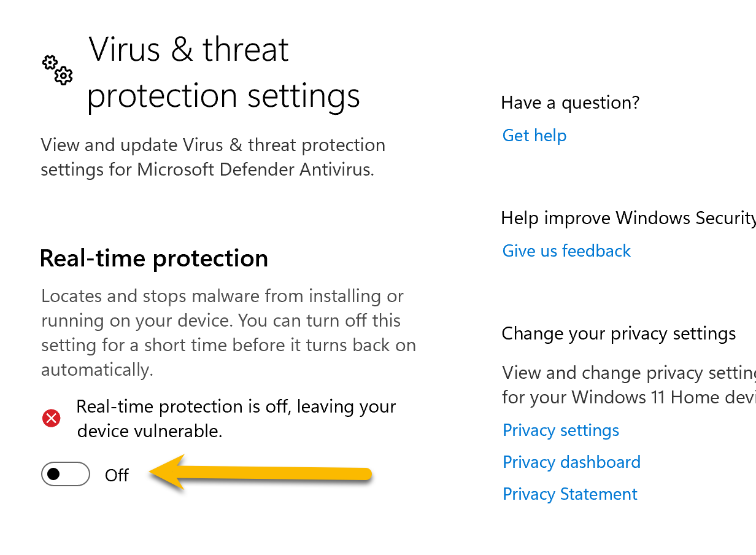The image size is (756, 555).
Task: Open the Get help link
Action: pos(534,135)
